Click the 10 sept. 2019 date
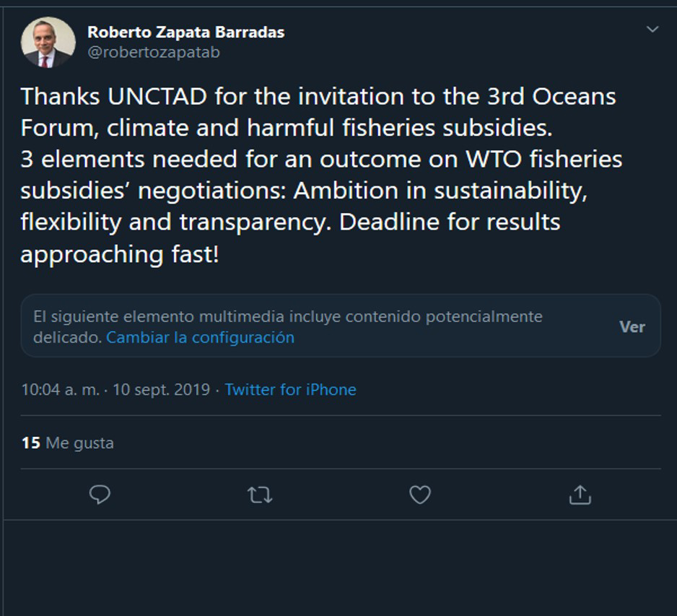This screenshot has width=677, height=616. (161, 390)
